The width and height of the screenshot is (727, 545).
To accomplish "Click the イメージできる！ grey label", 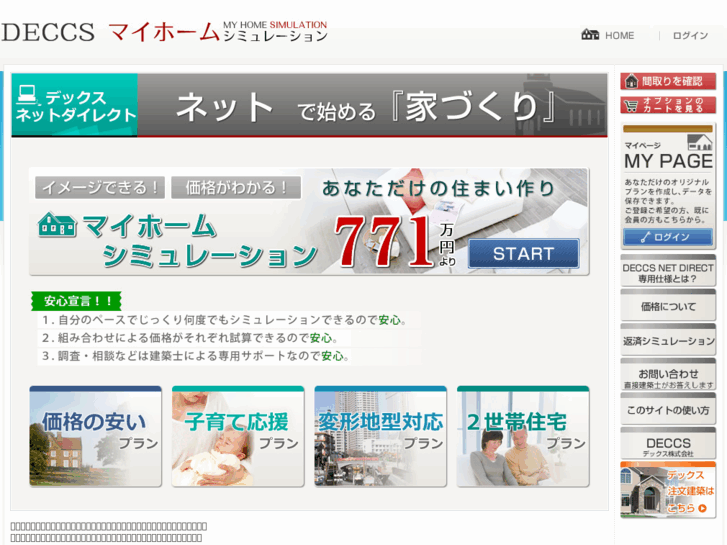I will point(100,187).
